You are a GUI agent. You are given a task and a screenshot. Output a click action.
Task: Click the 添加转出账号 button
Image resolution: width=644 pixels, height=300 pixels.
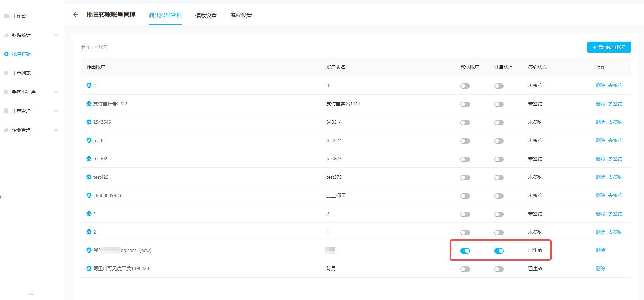click(x=609, y=47)
